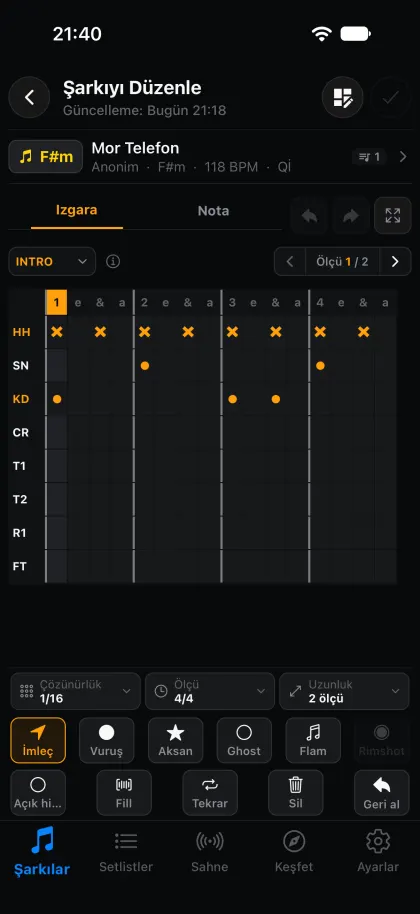420x914 pixels.
Task: Select the Flam tool
Action: [x=313, y=740]
